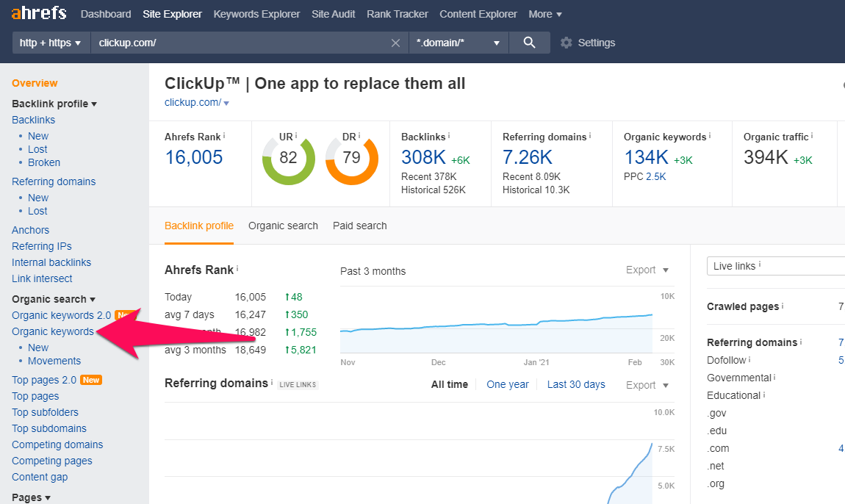Click the Settings gear icon
The image size is (845, 504).
tap(566, 43)
